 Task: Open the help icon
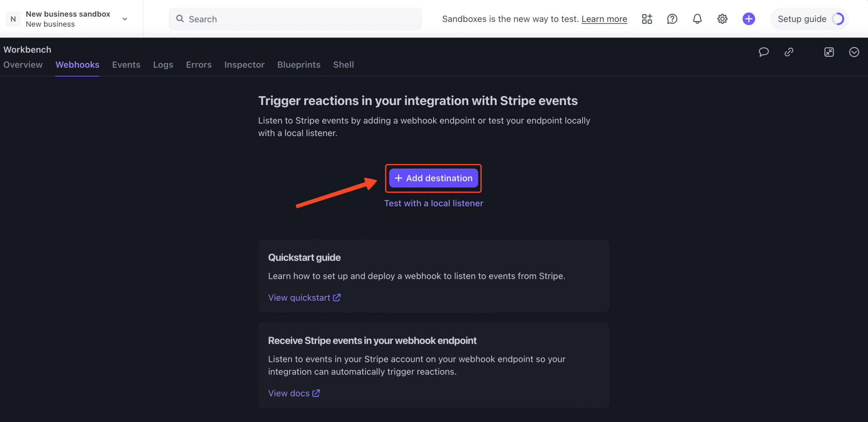(x=672, y=19)
